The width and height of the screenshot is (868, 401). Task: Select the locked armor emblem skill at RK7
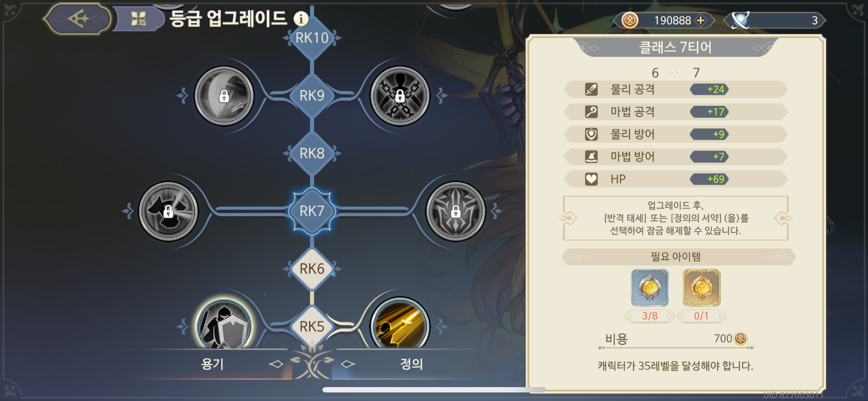click(x=455, y=211)
